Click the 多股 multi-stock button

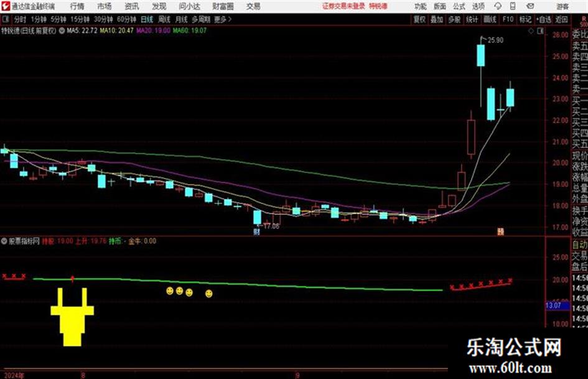coord(454,19)
